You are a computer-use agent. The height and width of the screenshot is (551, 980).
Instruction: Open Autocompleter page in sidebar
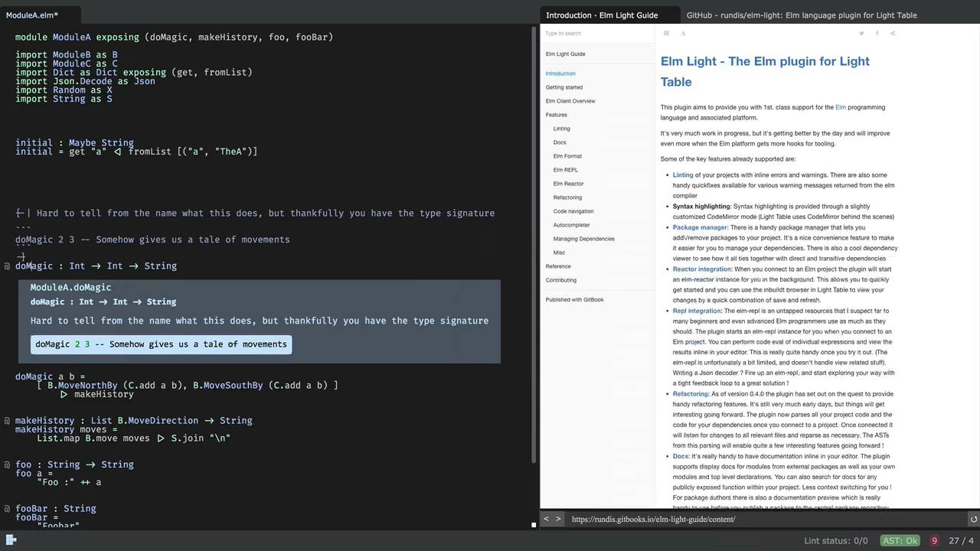(572, 225)
